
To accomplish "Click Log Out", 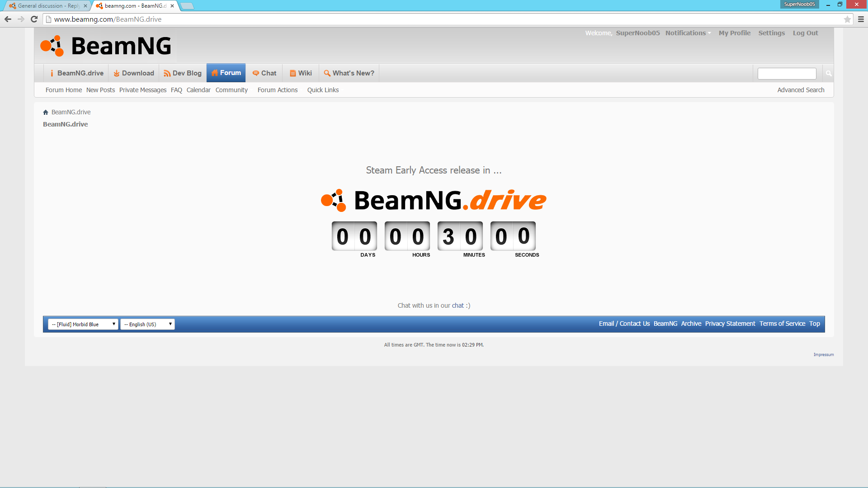I will coord(805,33).
